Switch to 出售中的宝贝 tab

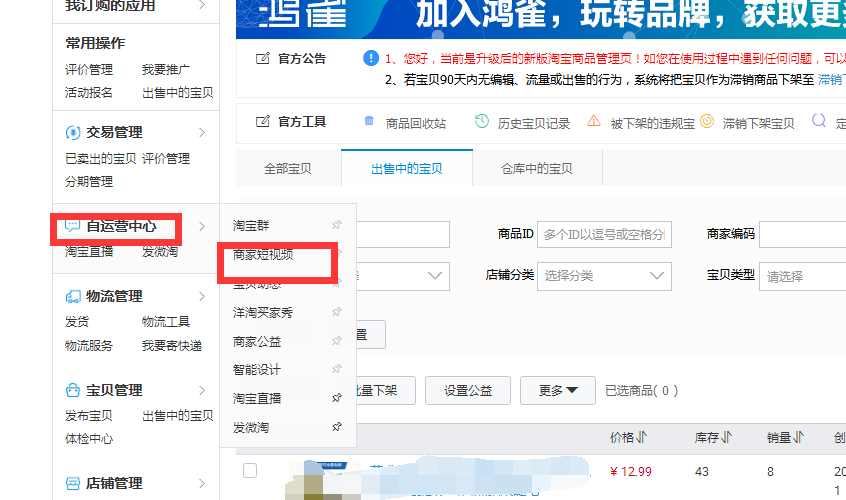coord(407,169)
